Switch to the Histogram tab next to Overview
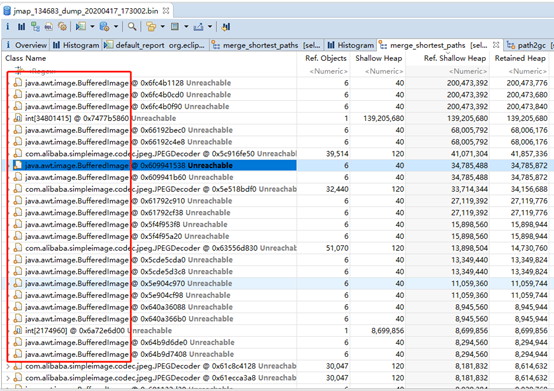The height and width of the screenshot is (391, 554). [x=76, y=45]
